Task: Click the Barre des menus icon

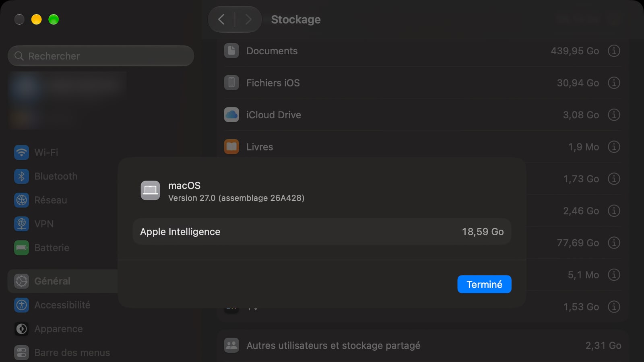Action: [x=22, y=352]
